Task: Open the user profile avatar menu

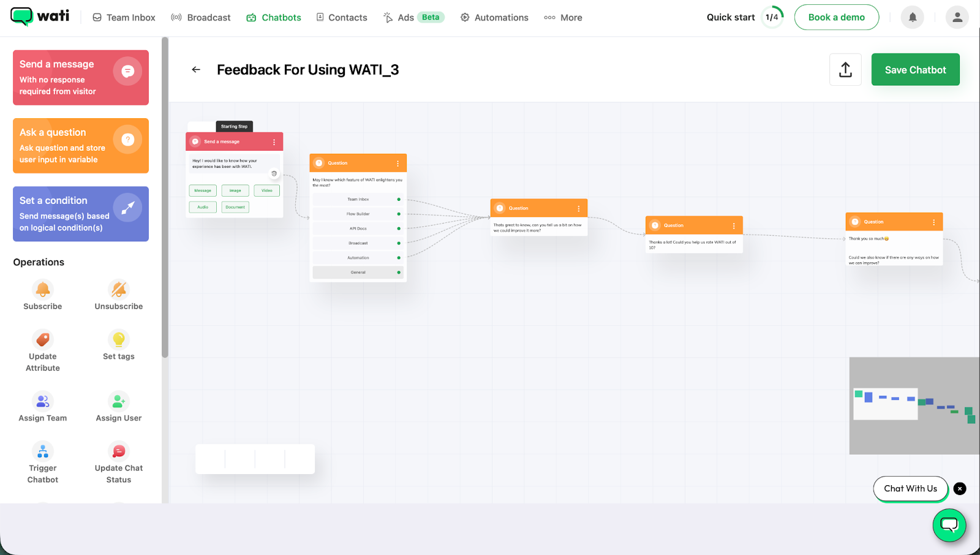Action: click(957, 17)
